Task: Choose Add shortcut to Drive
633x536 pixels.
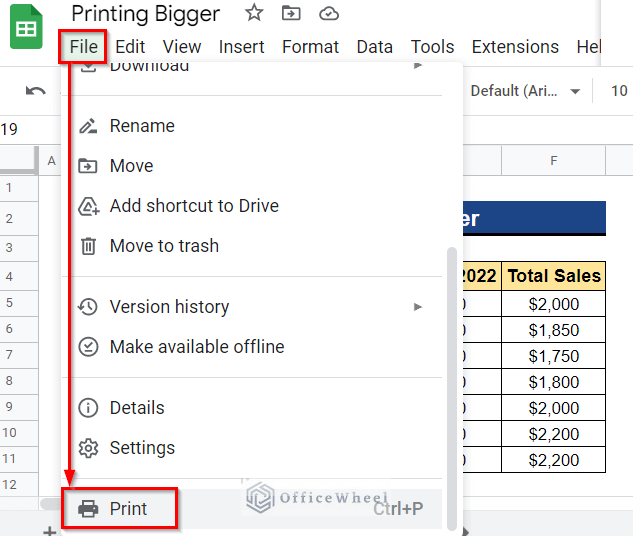Action: coord(194,206)
